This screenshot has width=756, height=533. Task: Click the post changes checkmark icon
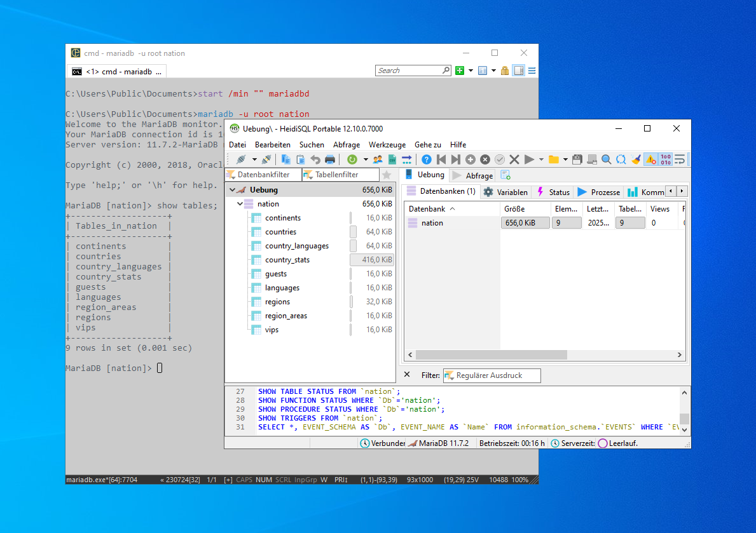click(500, 159)
